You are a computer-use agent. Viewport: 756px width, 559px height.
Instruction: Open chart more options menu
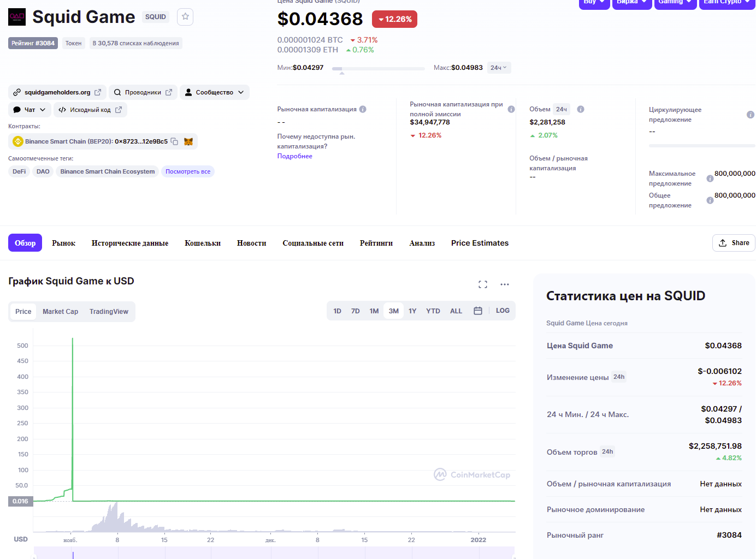click(505, 284)
